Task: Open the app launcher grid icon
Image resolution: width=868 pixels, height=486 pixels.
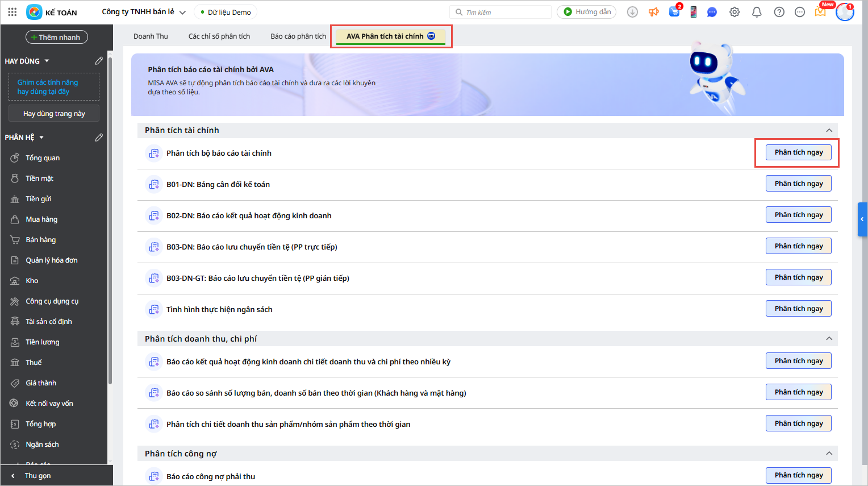Action: (x=12, y=12)
